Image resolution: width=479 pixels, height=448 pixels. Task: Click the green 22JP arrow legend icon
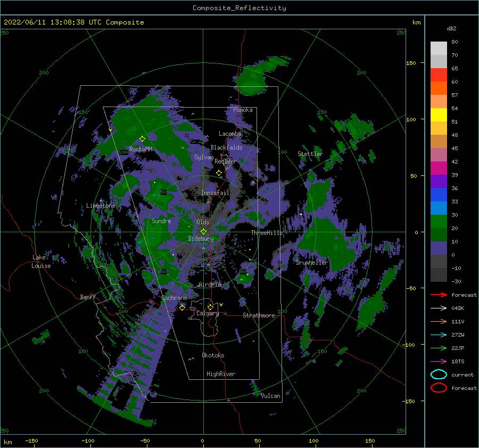(x=439, y=348)
